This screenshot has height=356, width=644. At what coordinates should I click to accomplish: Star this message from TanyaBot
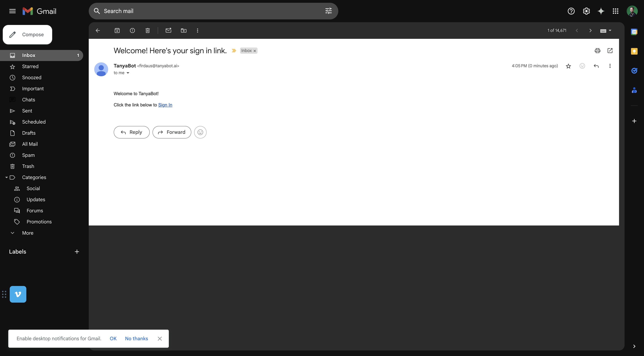pos(568,66)
